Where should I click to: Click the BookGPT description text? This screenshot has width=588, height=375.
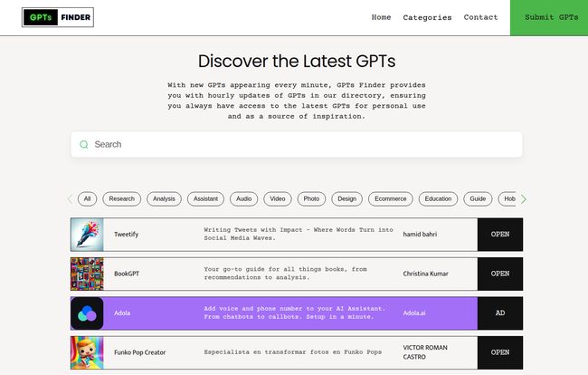pos(285,274)
